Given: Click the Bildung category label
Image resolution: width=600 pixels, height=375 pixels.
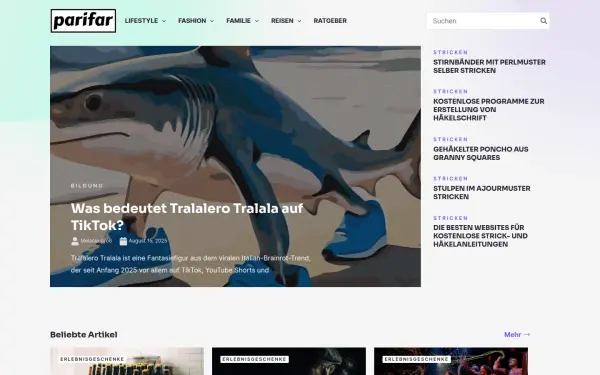Looking at the screenshot, I should click(x=87, y=186).
